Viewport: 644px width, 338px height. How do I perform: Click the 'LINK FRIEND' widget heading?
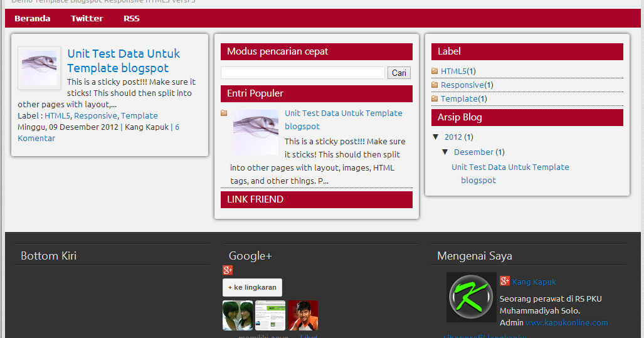316,199
